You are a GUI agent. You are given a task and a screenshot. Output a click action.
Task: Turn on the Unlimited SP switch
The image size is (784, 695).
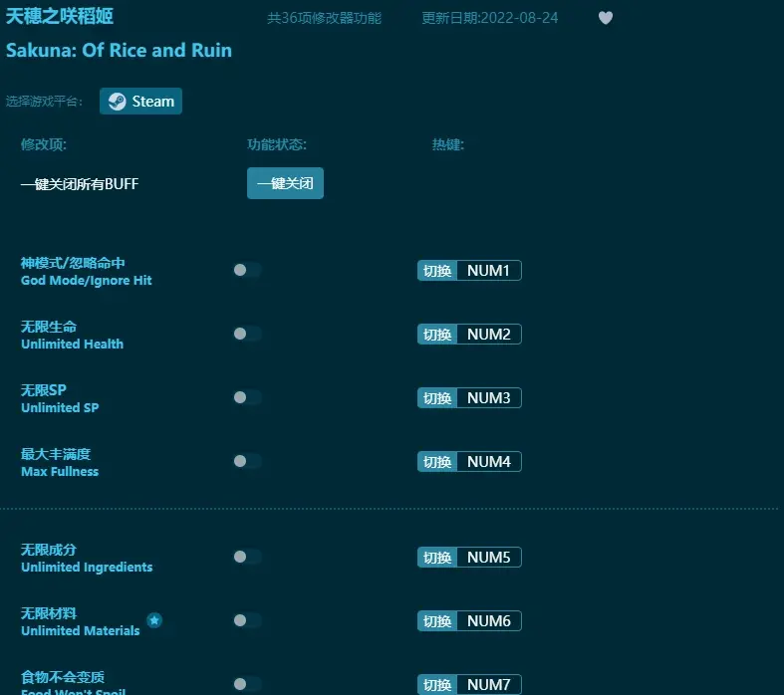(247, 397)
